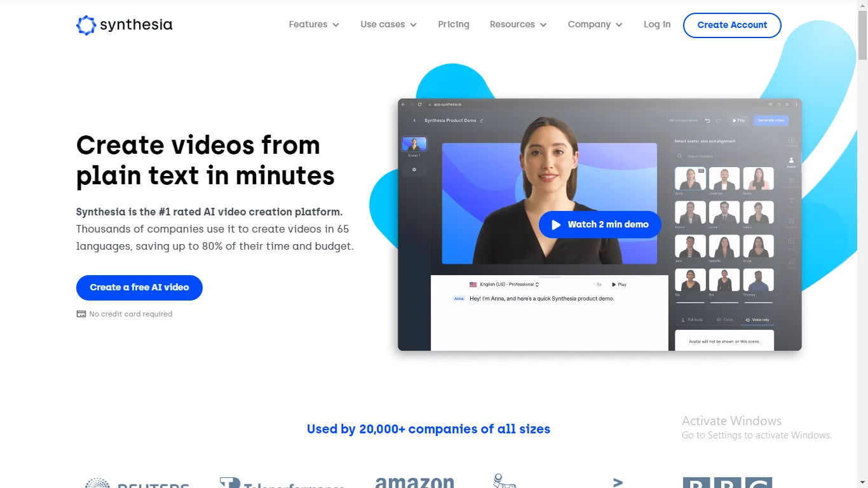The width and height of the screenshot is (868, 488).
Task: Click Create a free AI video
Action: [139, 287]
